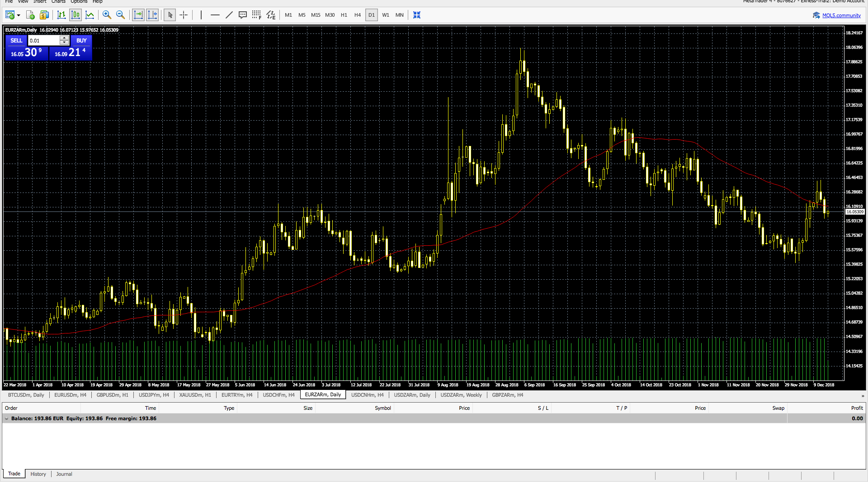Toggle the chart auto scroll button
The height and width of the screenshot is (488, 868).
(138, 15)
